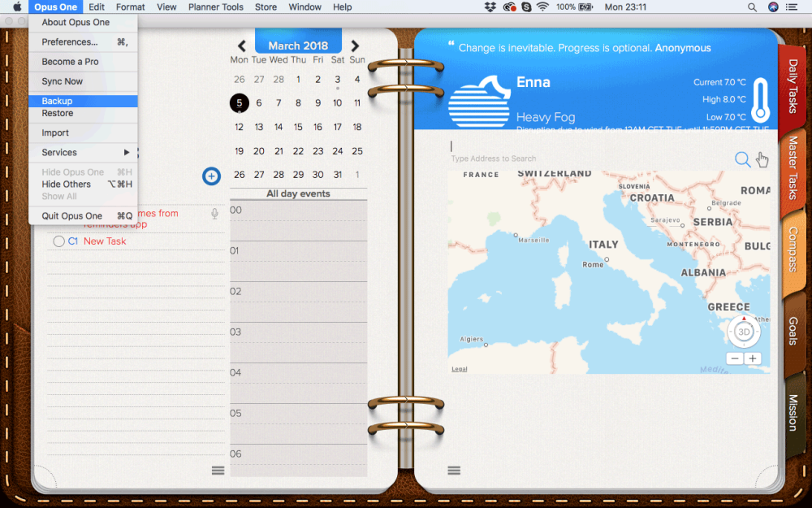Click the Legal link on the map
Image resolution: width=812 pixels, height=508 pixels.
click(x=458, y=368)
